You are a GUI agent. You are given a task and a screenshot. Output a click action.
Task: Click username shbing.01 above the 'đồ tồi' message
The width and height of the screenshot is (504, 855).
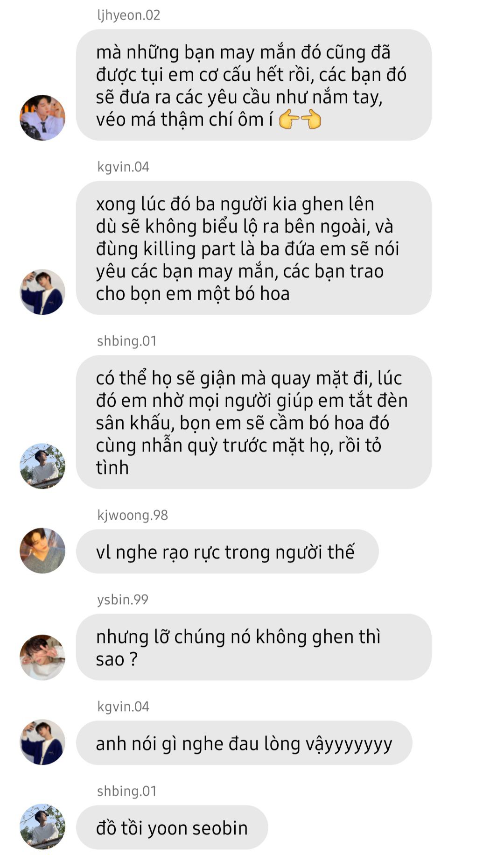(x=126, y=791)
